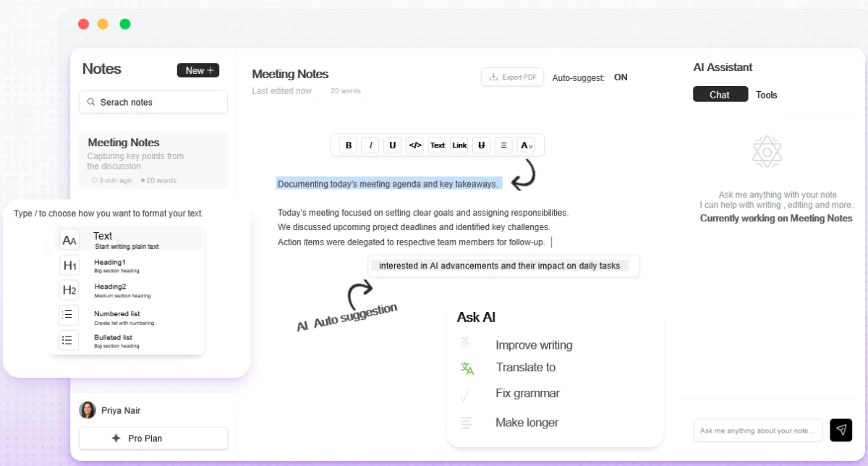The height and width of the screenshot is (466, 868).
Task: Click the highlighted 'Documenting today's meeting agenda' line
Action: point(388,184)
